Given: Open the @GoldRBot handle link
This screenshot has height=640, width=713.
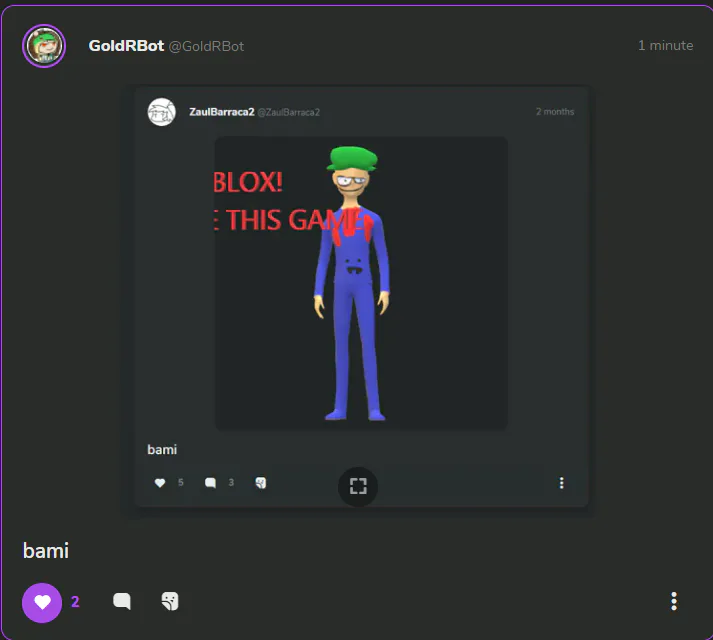Looking at the screenshot, I should point(206,46).
